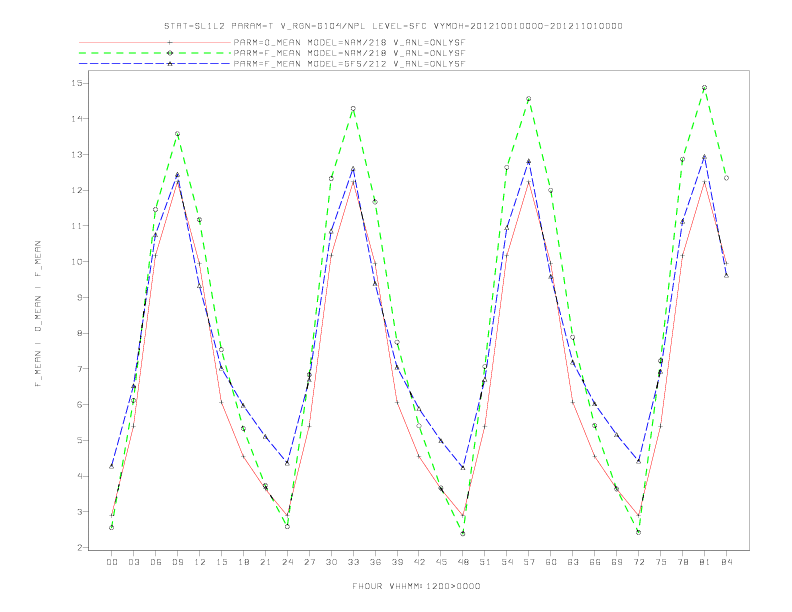Click x-axis forecast hour label 30

[x=331, y=562]
